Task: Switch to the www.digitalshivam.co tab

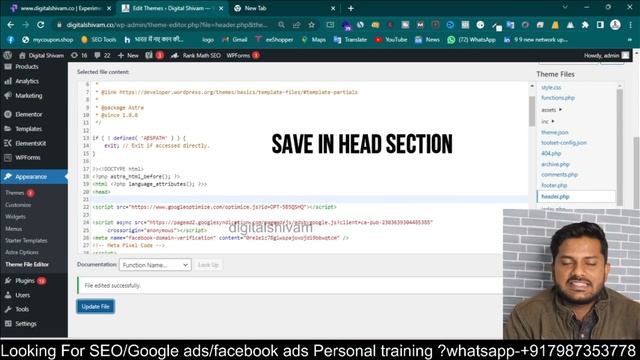Action: tap(60, 8)
